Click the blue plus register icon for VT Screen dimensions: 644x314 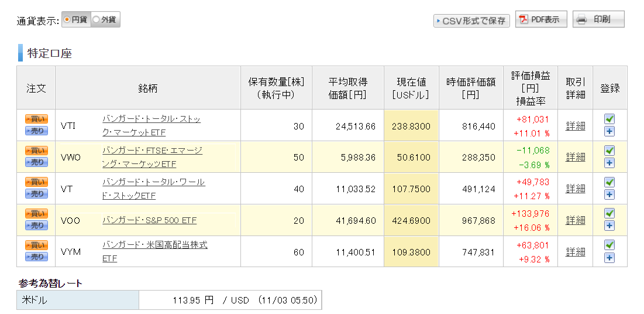[x=609, y=194]
